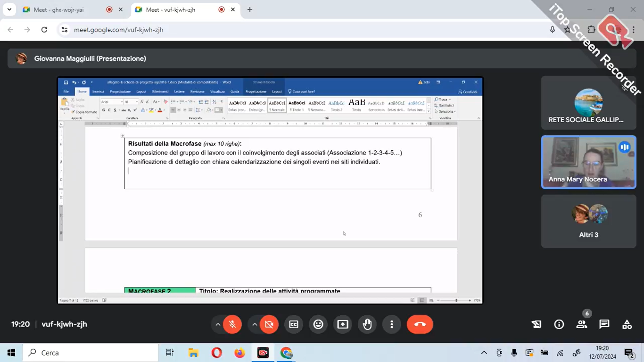Open a new Chrome tab with plus button
This screenshot has width=644, height=362.
coord(250,9)
